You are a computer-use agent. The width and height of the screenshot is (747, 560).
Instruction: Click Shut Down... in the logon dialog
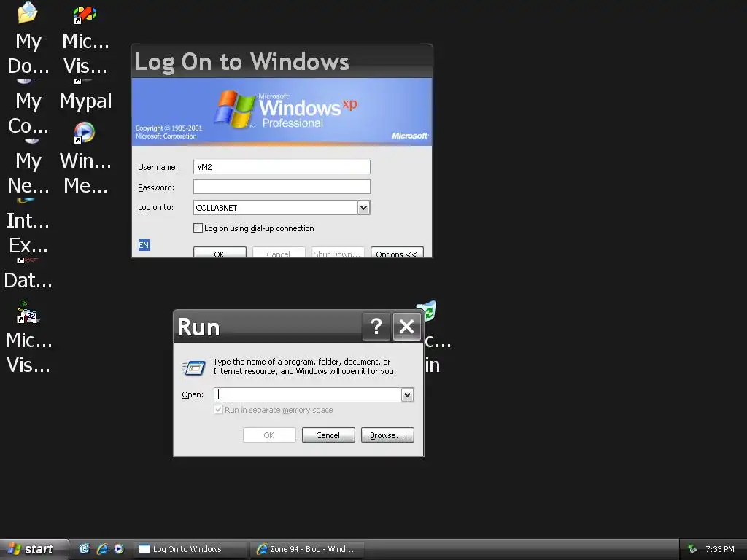(x=338, y=252)
